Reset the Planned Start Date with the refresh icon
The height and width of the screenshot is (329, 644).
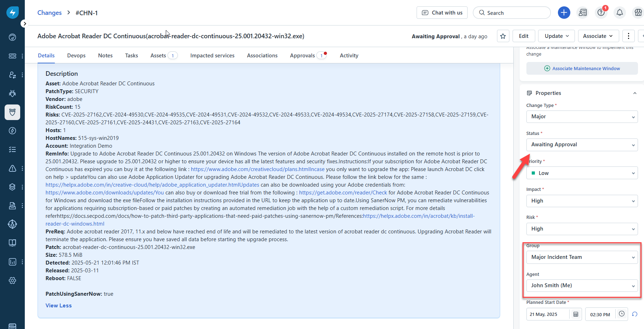635,314
